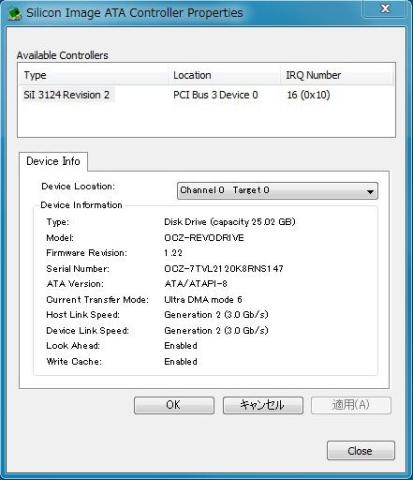Click the Silicon Image title bar icon
Screen dimensions: 413x480
[x=15, y=13]
